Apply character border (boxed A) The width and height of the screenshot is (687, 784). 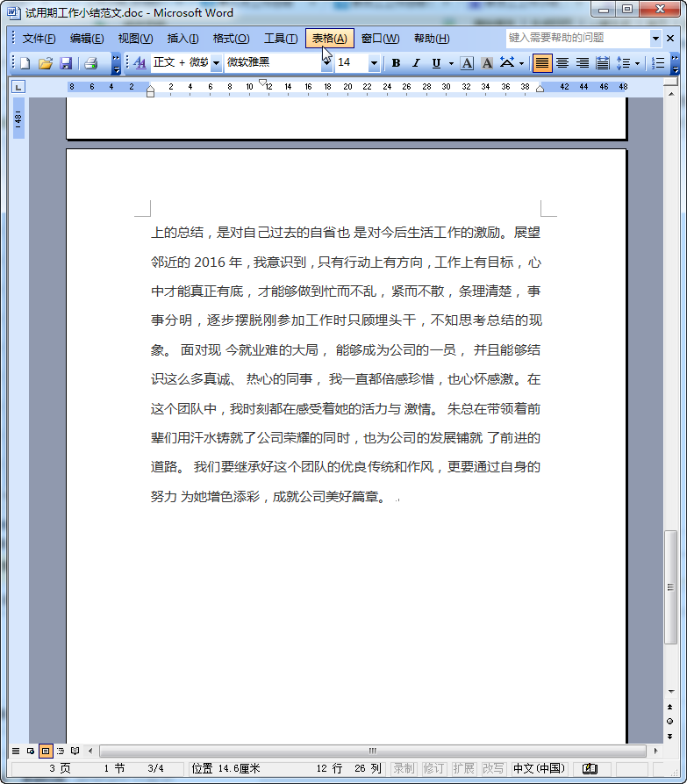467,63
